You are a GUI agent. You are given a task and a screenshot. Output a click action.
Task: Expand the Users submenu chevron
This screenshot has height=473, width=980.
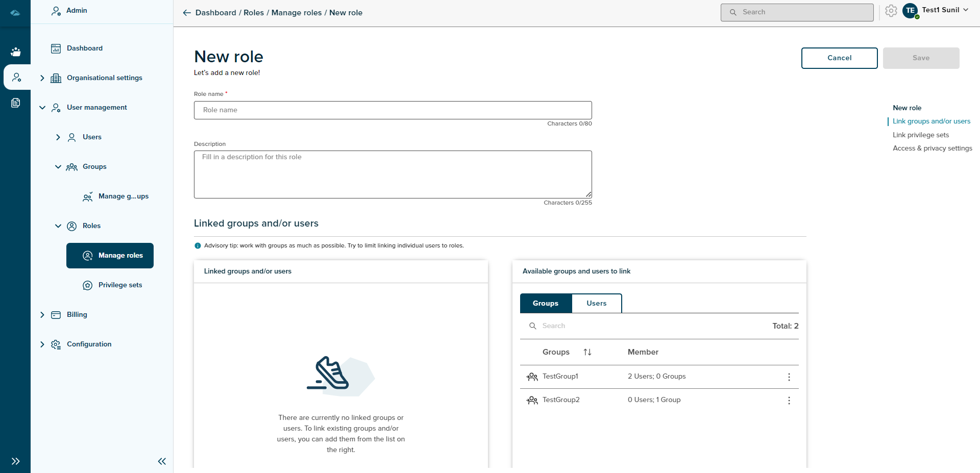58,137
